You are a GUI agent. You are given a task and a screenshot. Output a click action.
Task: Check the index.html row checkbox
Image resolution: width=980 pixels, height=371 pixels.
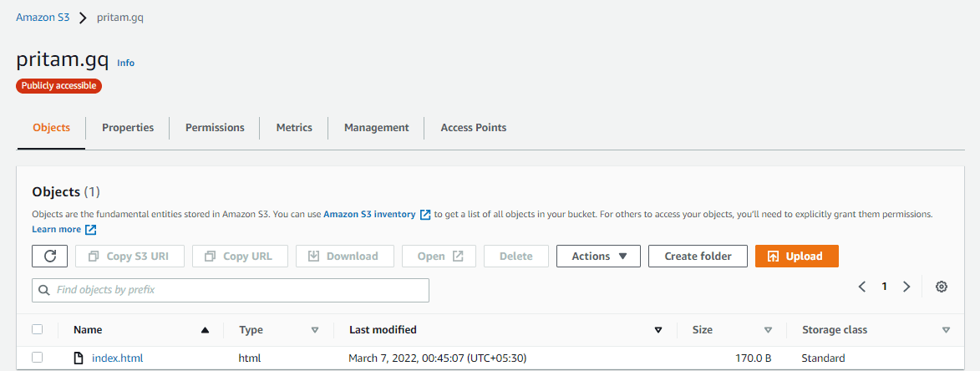click(x=38, y=358)
